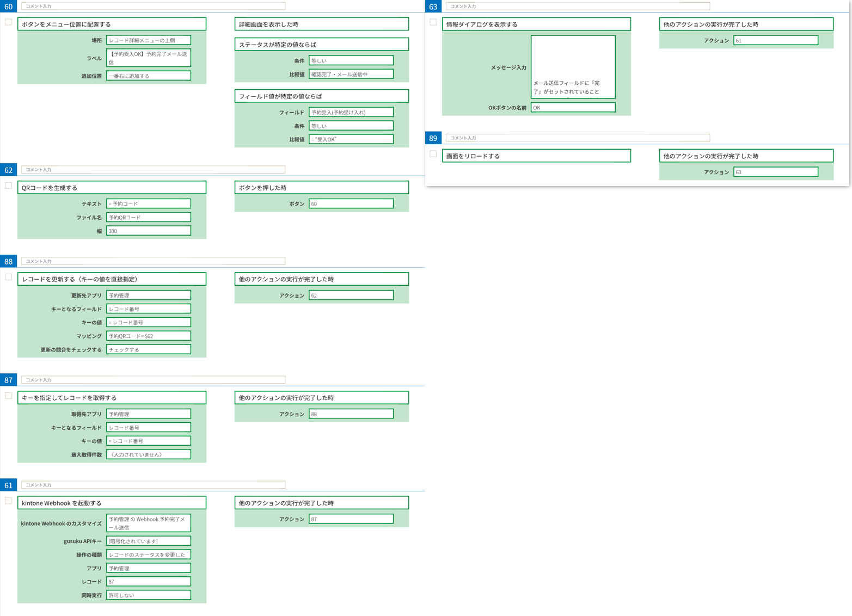Toggle the checkbox for reload screen action 89
The width and height of the screenshot is (852, 616).
pos(433,154)
